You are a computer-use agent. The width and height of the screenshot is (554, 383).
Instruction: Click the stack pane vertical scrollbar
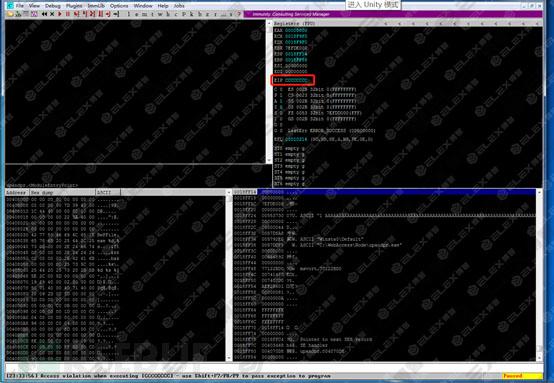[x=539, y=276]
